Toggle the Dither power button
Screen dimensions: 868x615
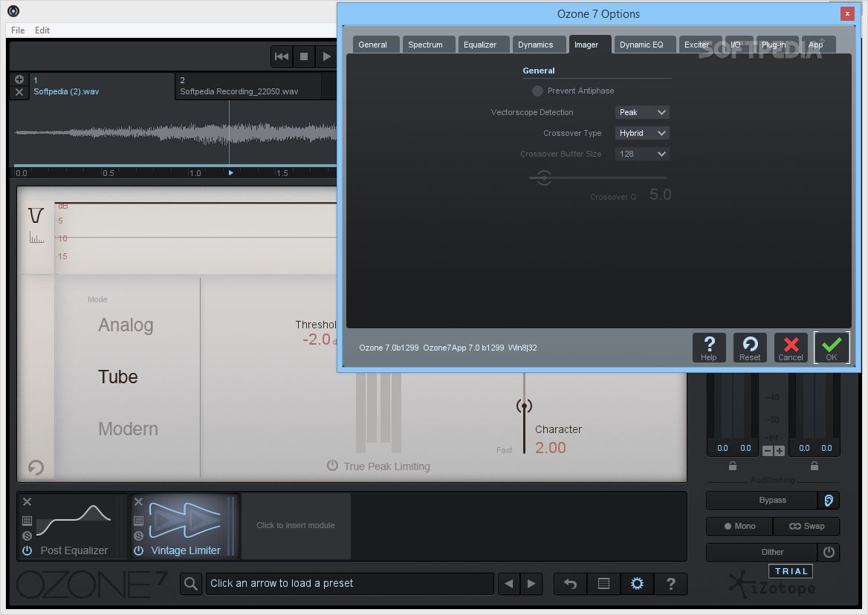[x=829, y=552]
